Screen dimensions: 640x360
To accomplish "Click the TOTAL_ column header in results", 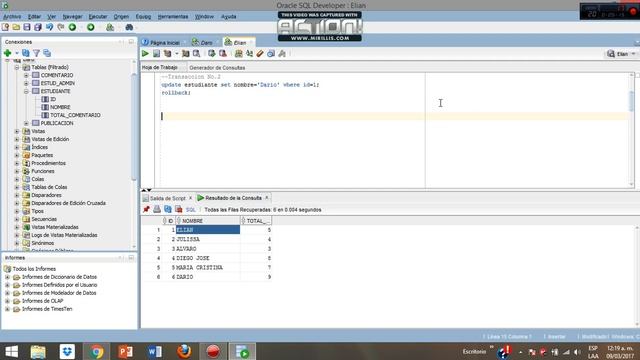I will [x=256, y=221].
